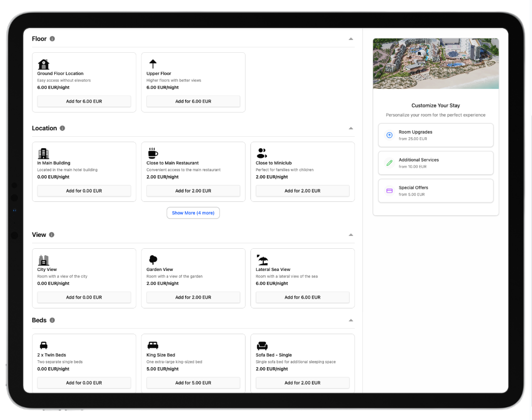The image size is (532, 420).
Task: Show 4 more location options
Action: (x=193, y=213)
